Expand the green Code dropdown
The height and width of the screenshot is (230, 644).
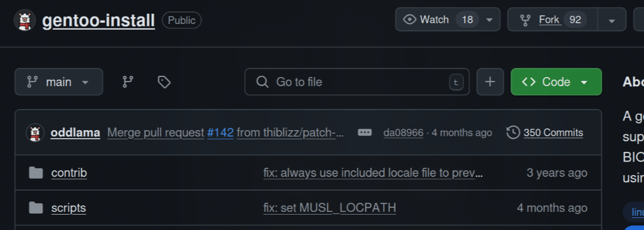(556, 82)
